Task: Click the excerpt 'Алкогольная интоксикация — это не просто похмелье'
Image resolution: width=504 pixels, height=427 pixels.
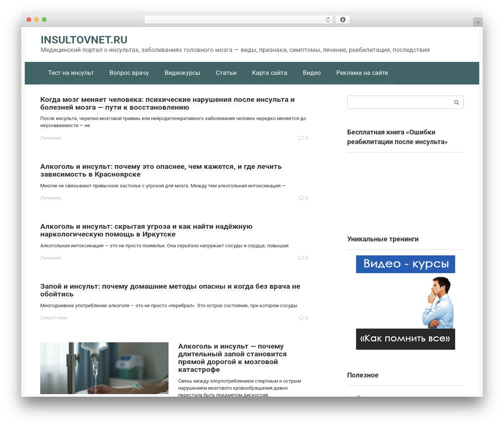Action: pyautogui.click(x=164, y=245)
